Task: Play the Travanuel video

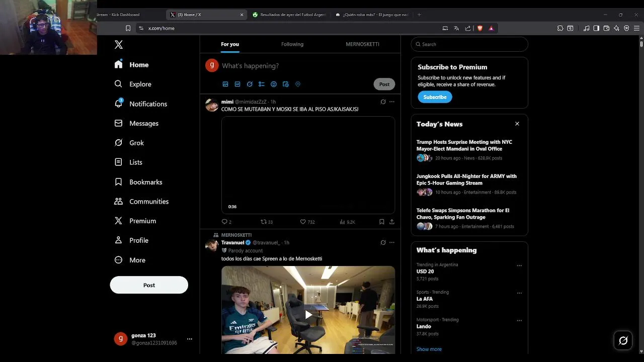Action: point(308,315)
